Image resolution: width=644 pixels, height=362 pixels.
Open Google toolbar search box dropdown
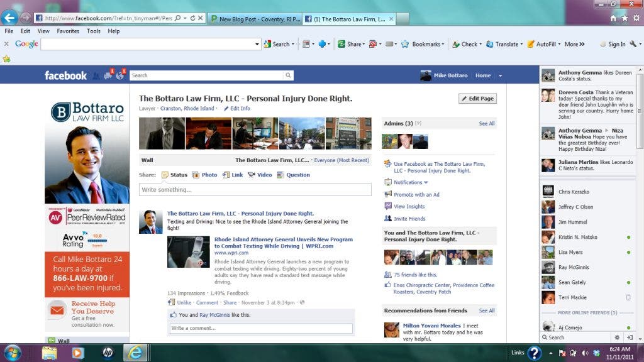[257, 45]
